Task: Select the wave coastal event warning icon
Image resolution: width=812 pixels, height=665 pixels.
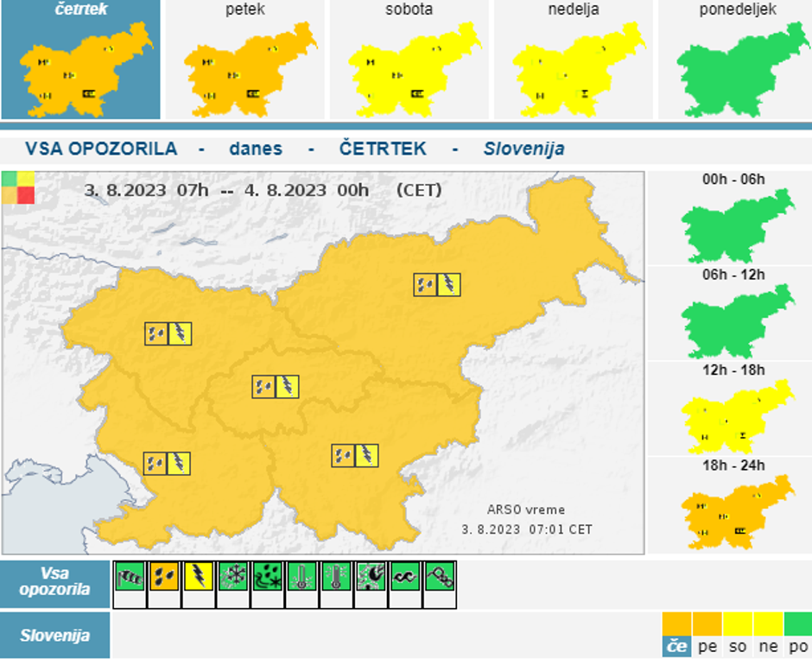Action: tap(405, 575)
